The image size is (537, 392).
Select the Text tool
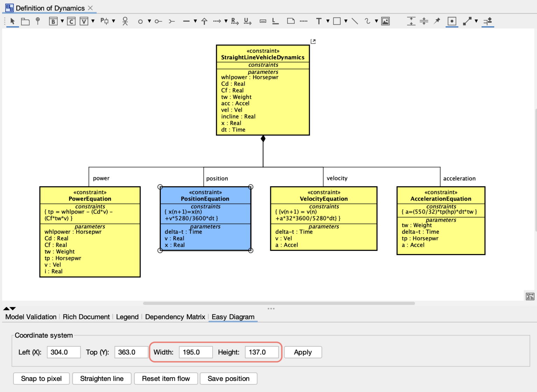[x=318, y=21]
